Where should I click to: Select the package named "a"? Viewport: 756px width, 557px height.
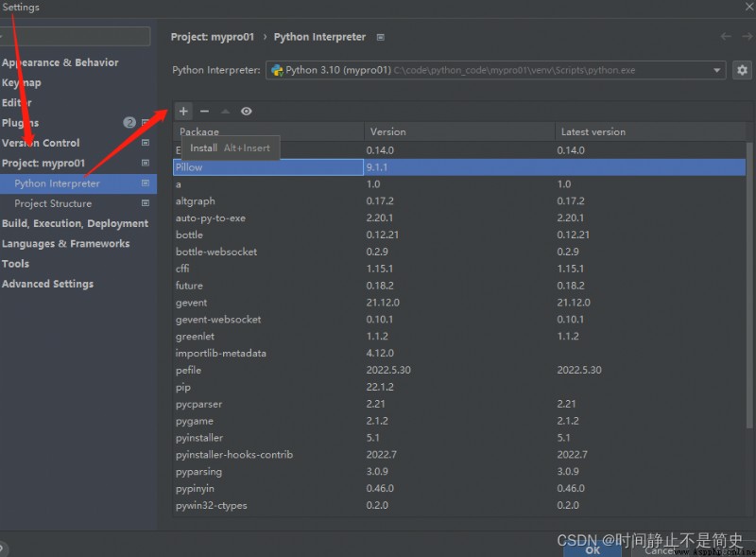pos(459,183)
